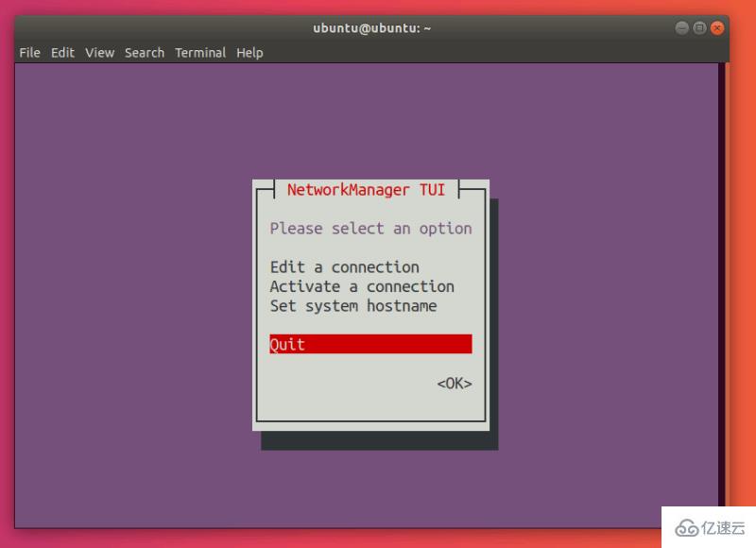Viewport: 756px width, 548px height.
Task: Choose the highlighted Quit option
Action: click(x=370, y=344)
